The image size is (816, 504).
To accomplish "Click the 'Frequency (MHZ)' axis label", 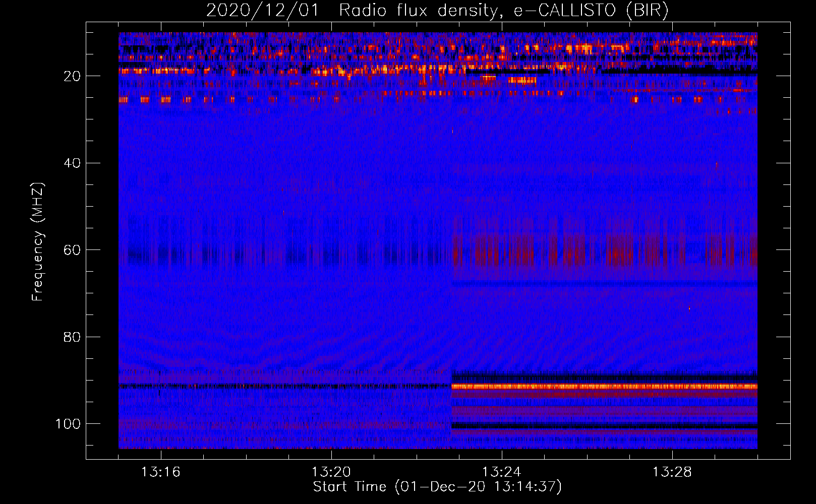I will 38,241.
